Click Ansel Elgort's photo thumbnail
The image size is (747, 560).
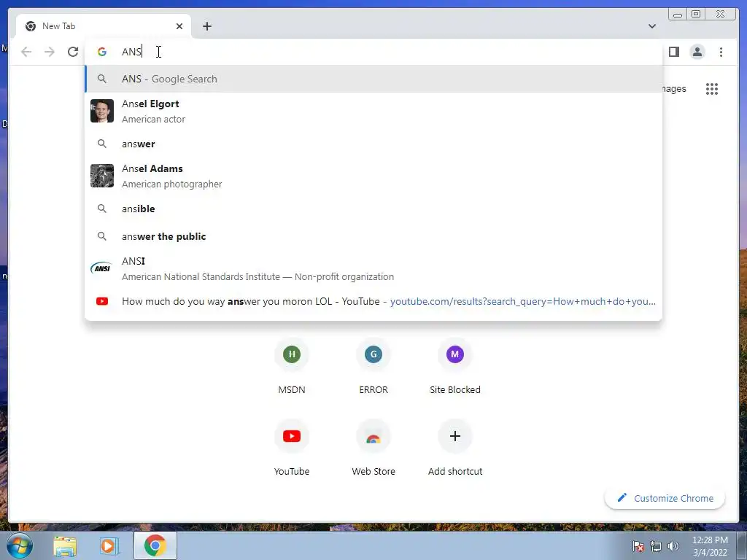tap(102, 111)
